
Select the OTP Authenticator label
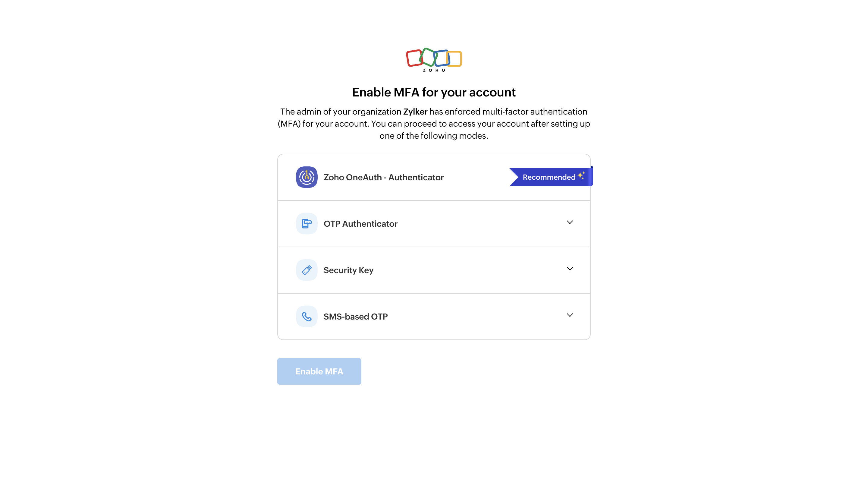[x=360, y=224]
